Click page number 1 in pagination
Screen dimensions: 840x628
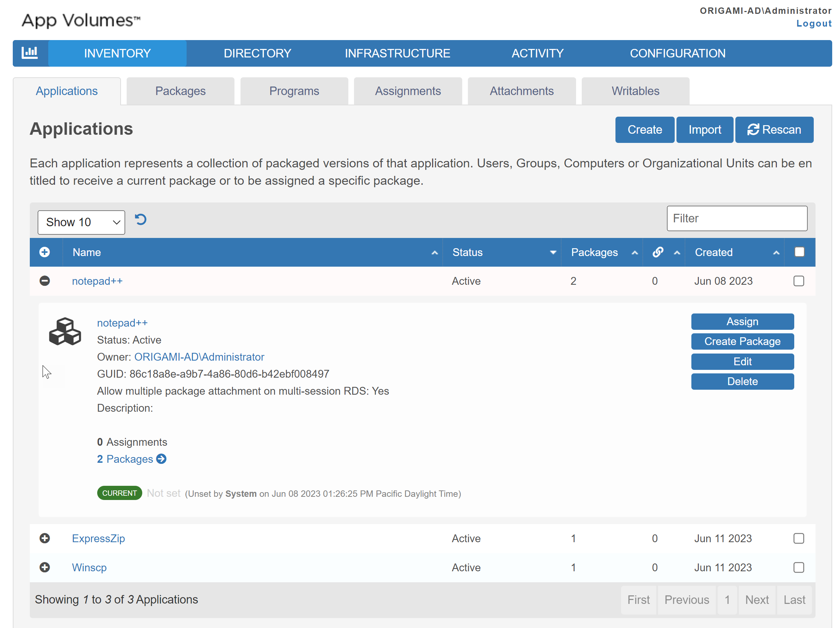click(727, 600)
